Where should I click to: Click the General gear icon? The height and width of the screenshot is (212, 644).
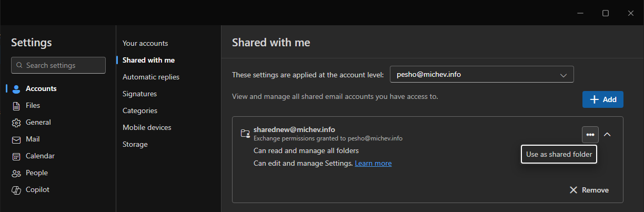coord(16,123)
